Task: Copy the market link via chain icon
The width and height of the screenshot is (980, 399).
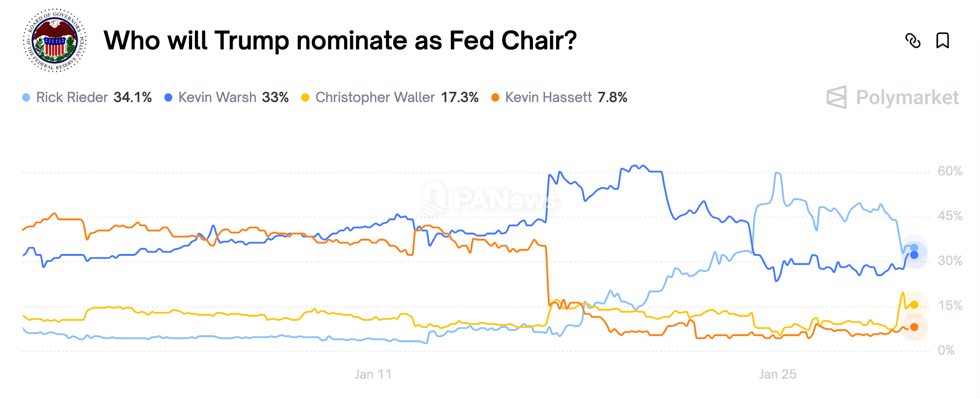Action: coord(913,41)
